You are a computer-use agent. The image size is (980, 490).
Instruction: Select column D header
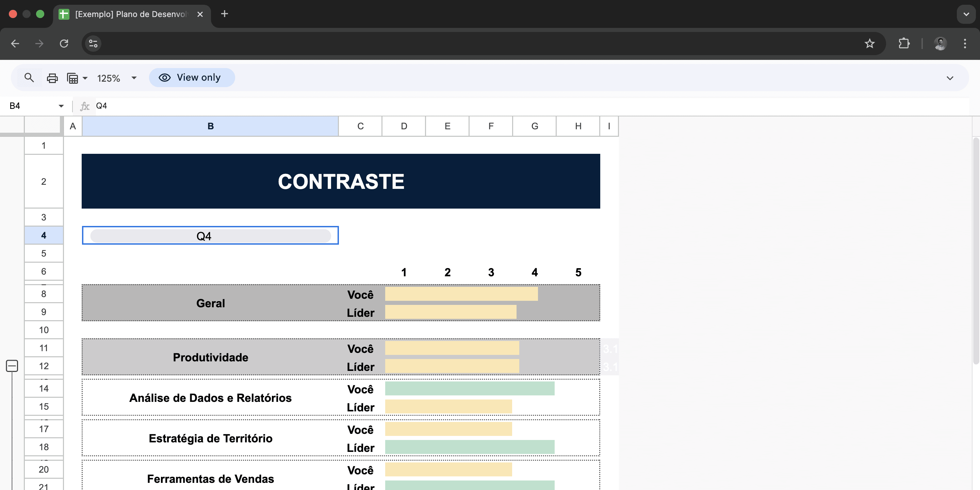(x=404, y=126)
